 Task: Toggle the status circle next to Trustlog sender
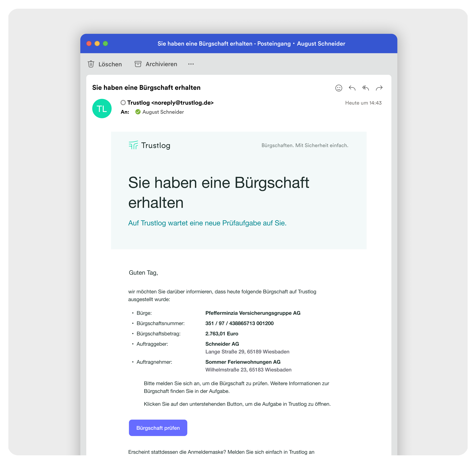coord(123,103)
